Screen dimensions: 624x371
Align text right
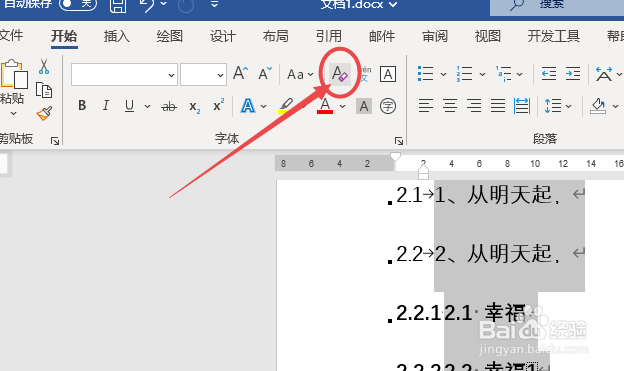[x=474, y=106]
